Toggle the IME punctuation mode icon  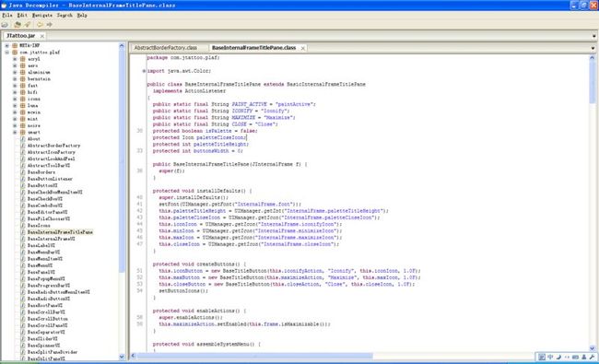coord(567,358)
